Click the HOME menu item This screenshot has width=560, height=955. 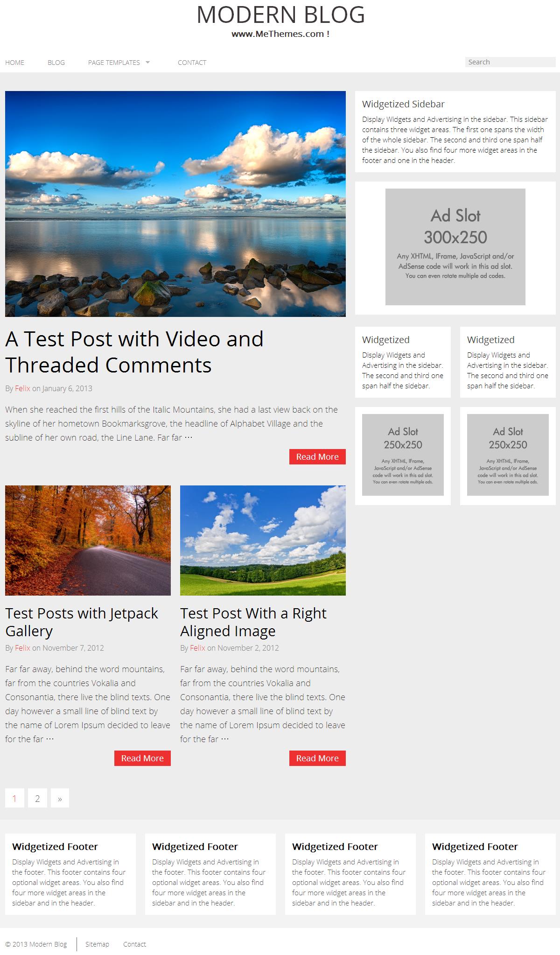point(14,63)
